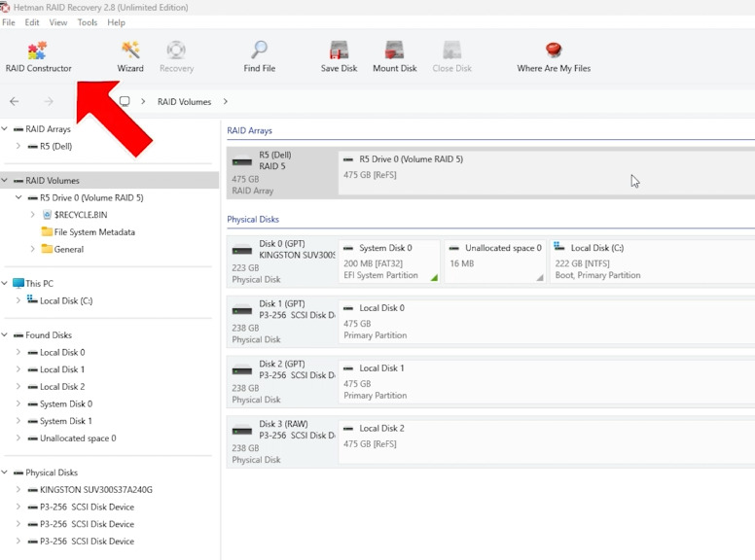Select Local Disk 0 under Found Disks

62,352
